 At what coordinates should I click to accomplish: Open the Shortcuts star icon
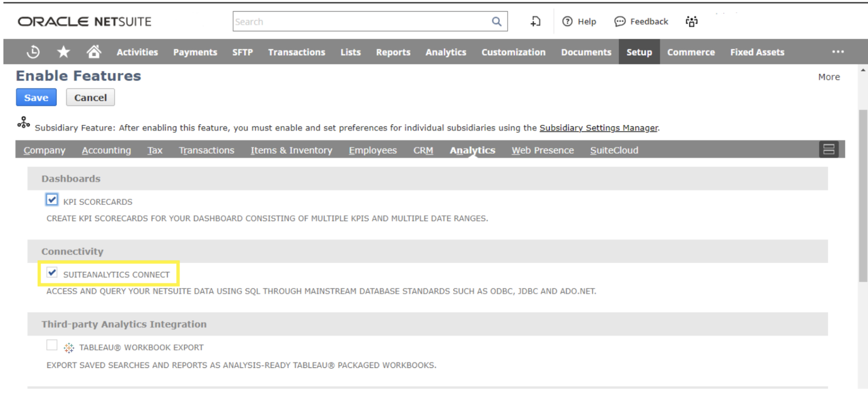(63, 52)
